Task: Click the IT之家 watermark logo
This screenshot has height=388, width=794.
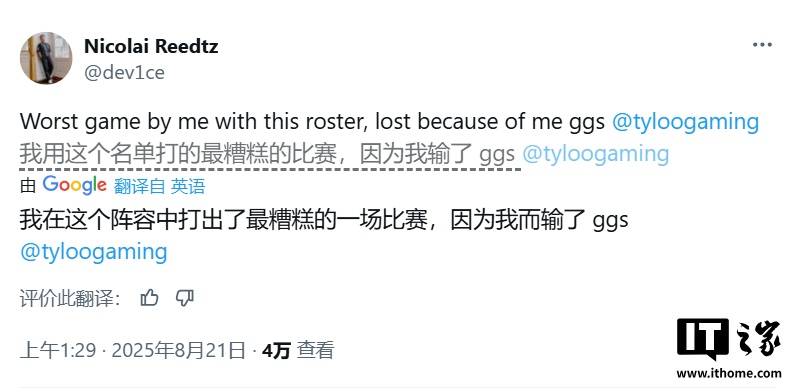Action: 729,339
